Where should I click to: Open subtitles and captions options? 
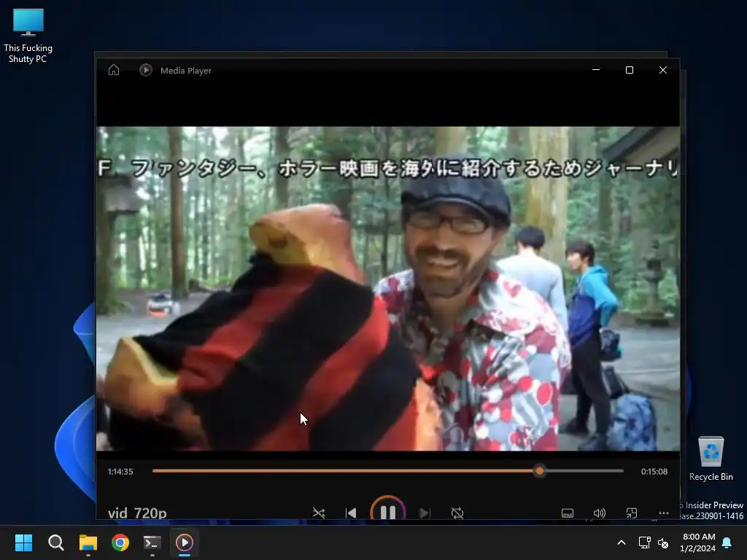568,513
